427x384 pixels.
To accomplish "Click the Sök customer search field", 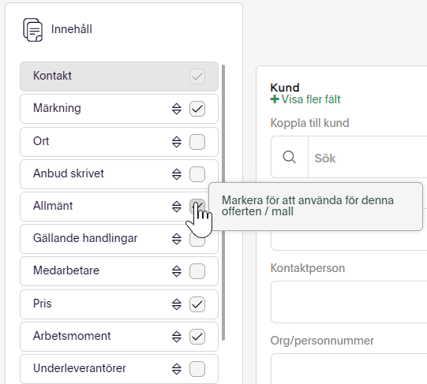I will (x=368, y=157).
